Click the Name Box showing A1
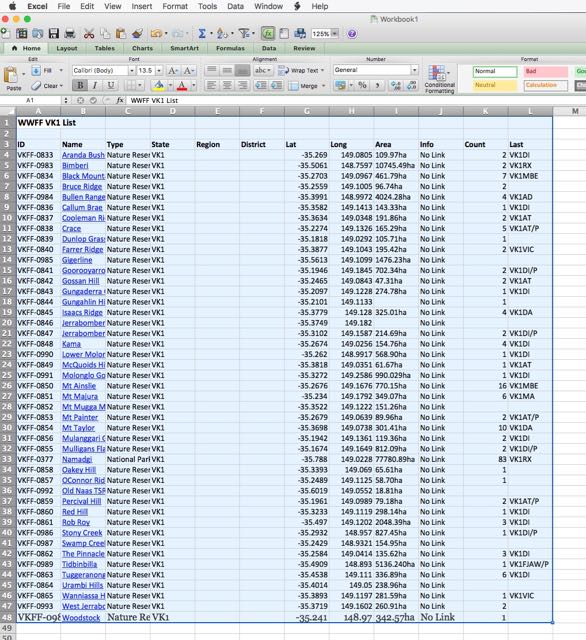 (31, 100)
